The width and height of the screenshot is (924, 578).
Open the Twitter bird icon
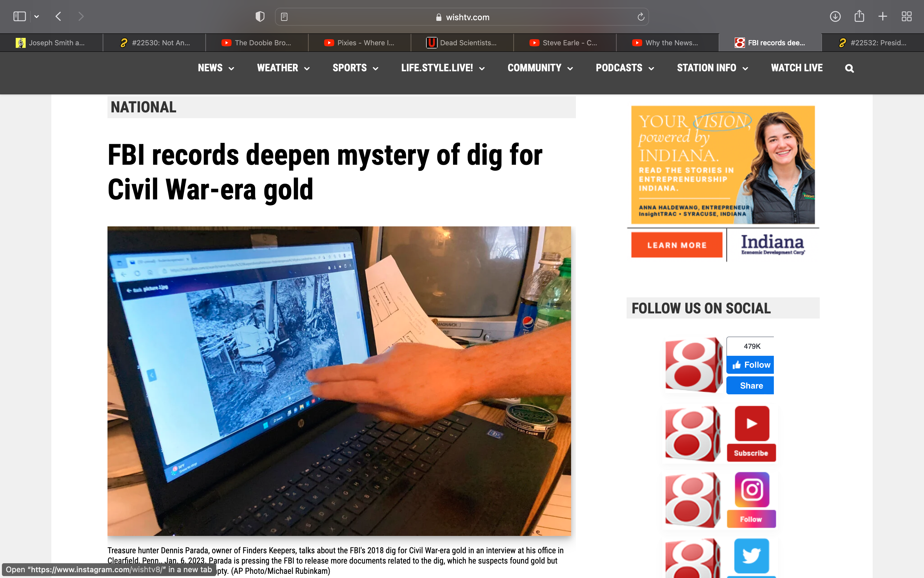[x=752, y=556]
